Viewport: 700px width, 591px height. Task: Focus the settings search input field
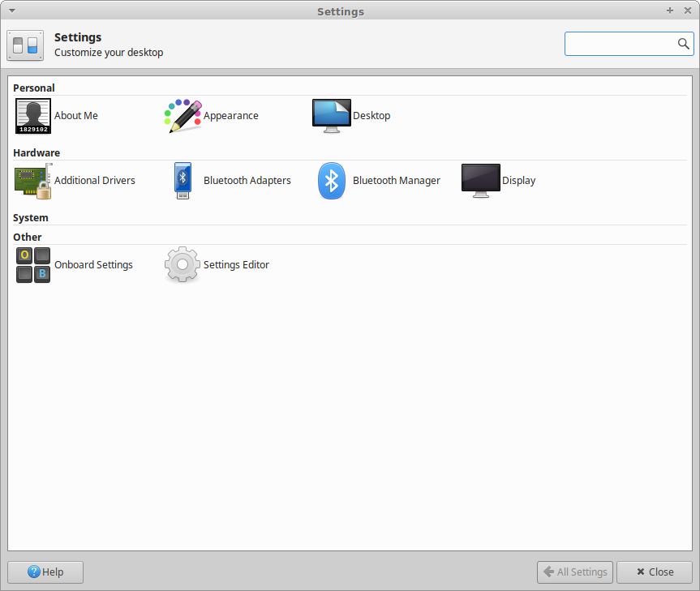pyautogui.click(x=621, y=44)
